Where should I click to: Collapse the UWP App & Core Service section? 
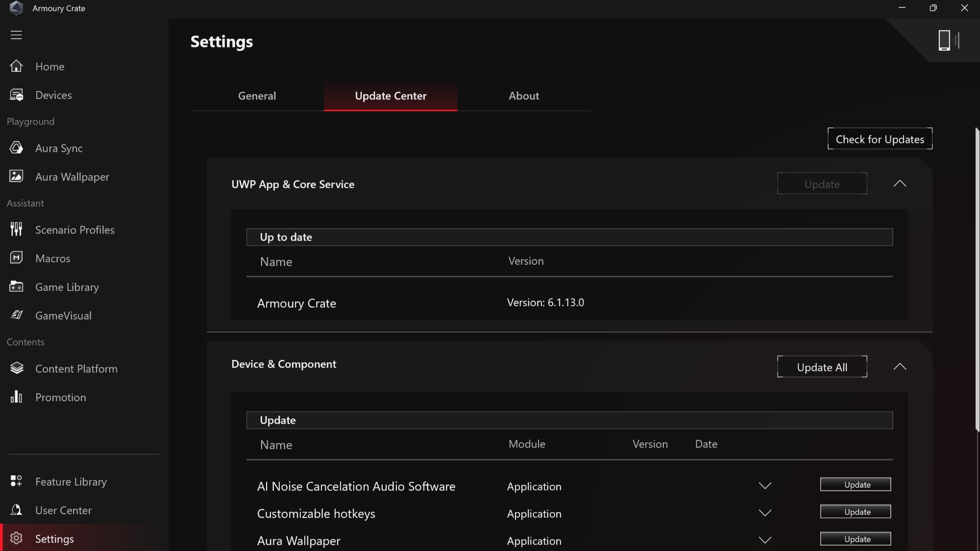click(x=900, y=184)
